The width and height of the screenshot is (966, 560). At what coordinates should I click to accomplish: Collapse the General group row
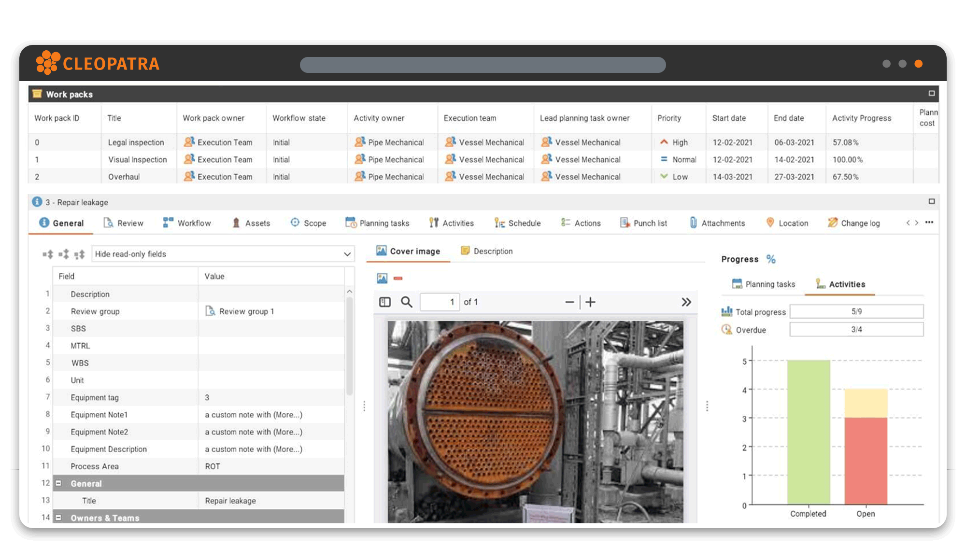pos(58,483)
